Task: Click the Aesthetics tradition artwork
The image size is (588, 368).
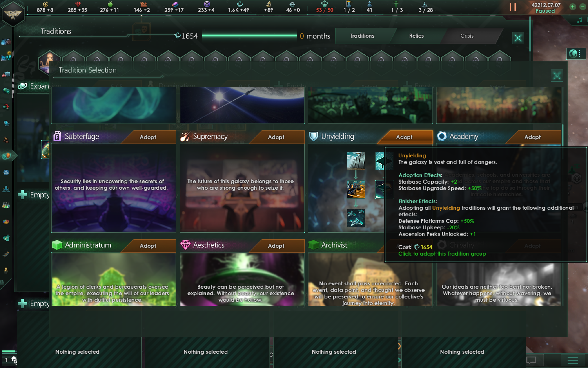Action: pos(242,279)
